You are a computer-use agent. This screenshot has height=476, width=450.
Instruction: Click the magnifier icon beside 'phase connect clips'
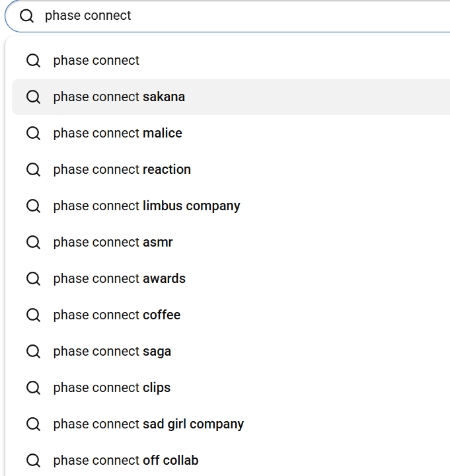coord(33,388)
